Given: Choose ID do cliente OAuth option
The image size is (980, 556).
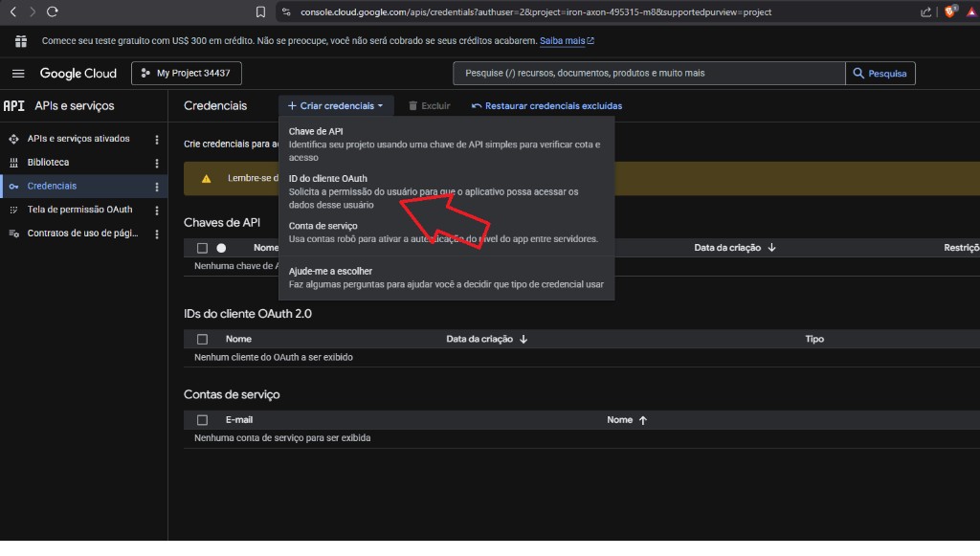Looking at the screenshot, I should 446,191.
